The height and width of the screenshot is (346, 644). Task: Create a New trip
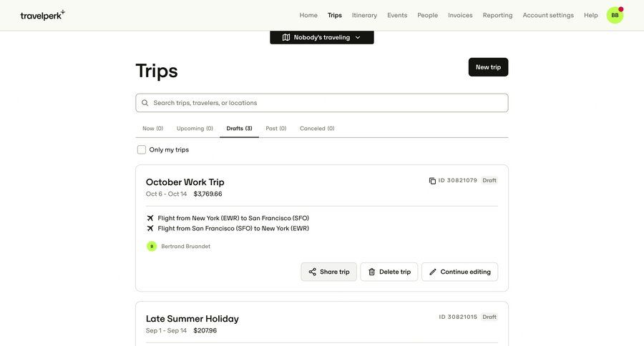tap(488, 67)
